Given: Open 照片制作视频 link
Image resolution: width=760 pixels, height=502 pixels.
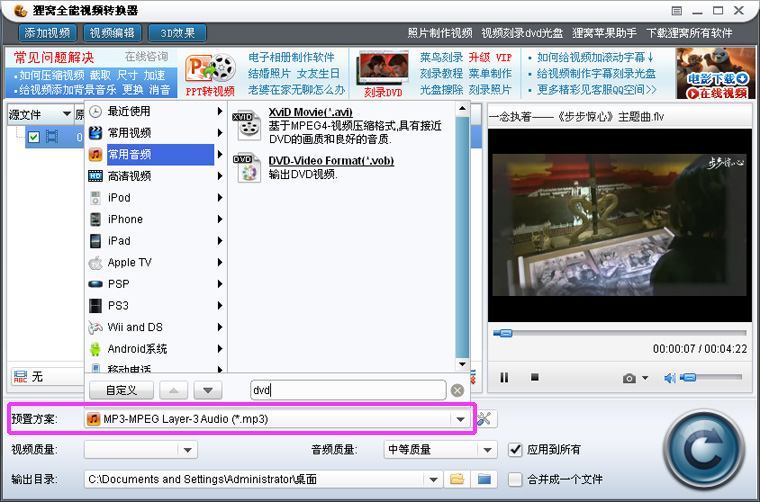Looking at the screenshot, I should pos(440,33).
